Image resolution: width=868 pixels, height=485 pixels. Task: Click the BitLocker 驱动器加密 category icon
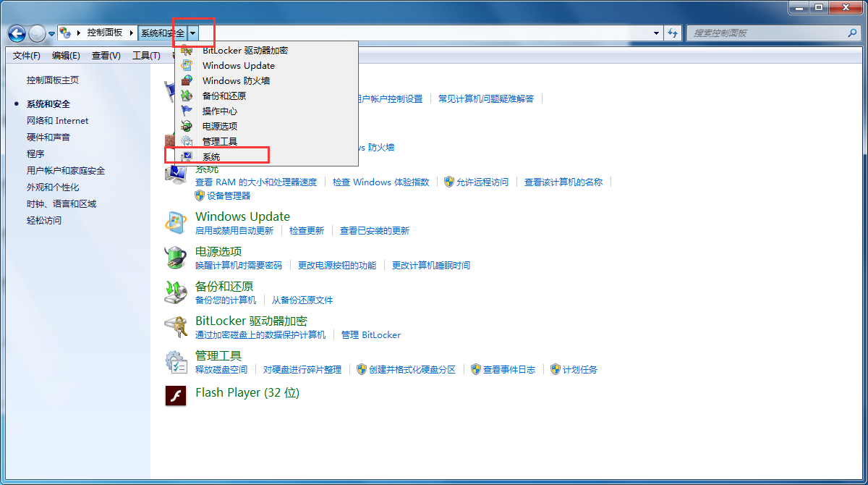[x=176, y=326]
